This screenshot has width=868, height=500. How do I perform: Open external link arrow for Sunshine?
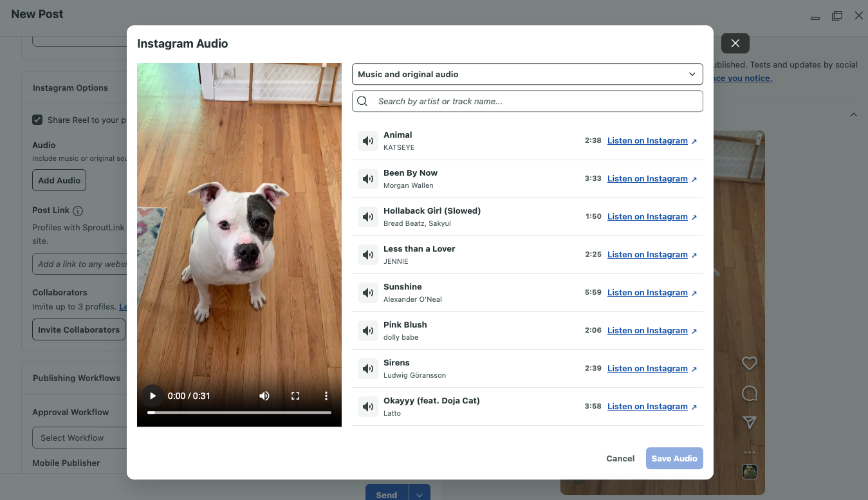[x=694, y=293]
